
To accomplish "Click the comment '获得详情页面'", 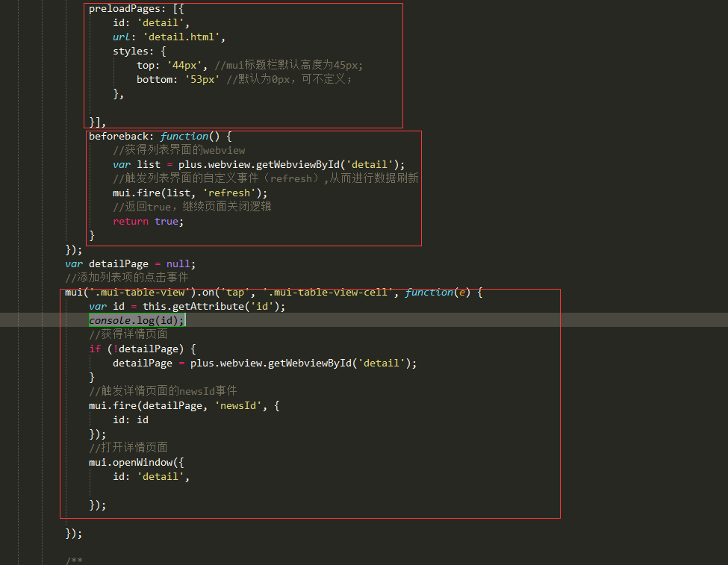I will coord(128,334).
